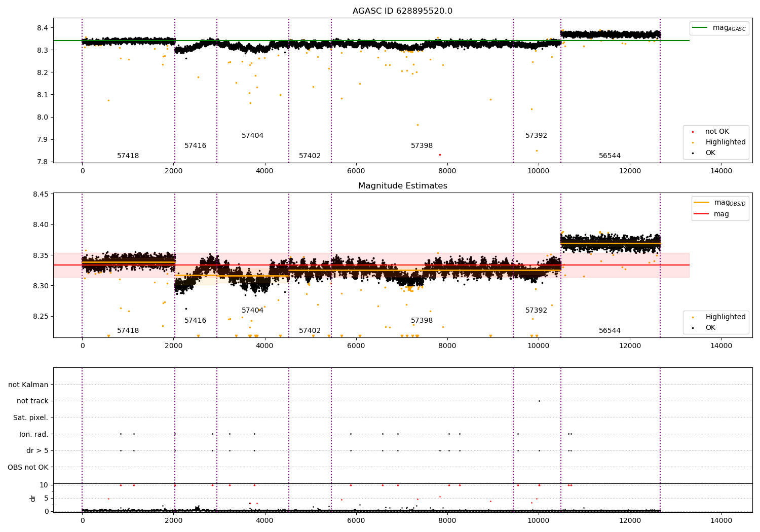The width and height of the screenshot is (760, 532).
Task: Click the 8.45 y-axis tick label
Action: (40, 194)
